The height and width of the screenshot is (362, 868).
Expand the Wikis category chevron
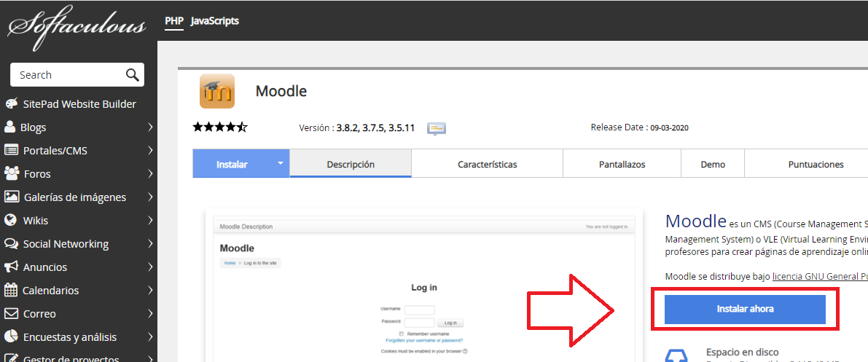(151, 220)
